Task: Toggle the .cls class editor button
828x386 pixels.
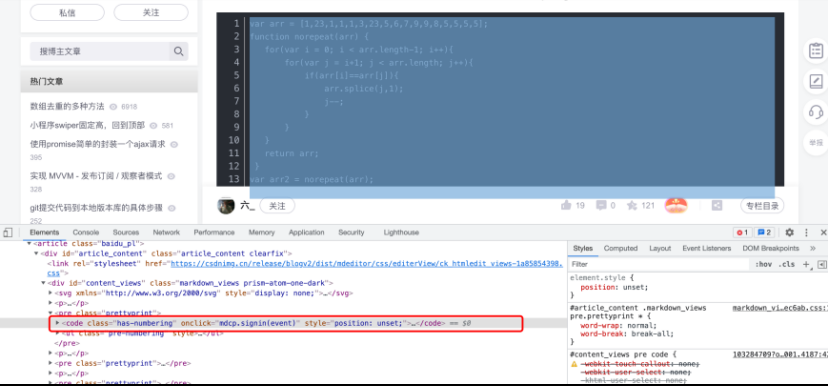Action: click(x=787, y=264)
